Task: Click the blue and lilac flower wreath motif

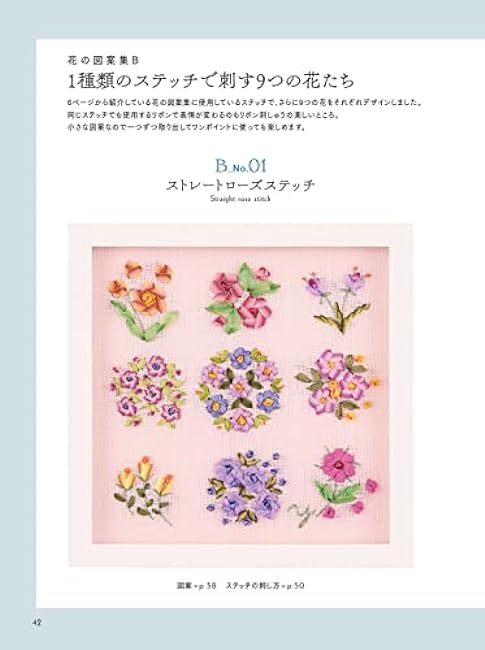Action: [x=240, y=388]
